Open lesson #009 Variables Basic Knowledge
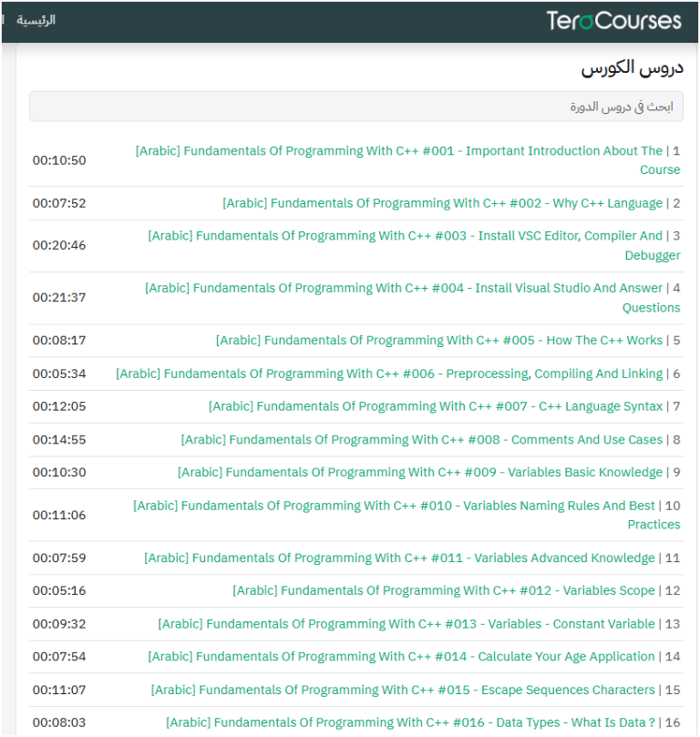This screenshot has width=700, height=737. coord(420,472)
